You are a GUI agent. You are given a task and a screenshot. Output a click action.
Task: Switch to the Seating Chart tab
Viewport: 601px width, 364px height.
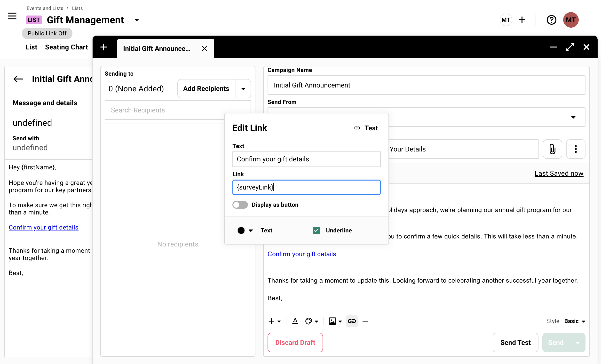coord(66,47)
